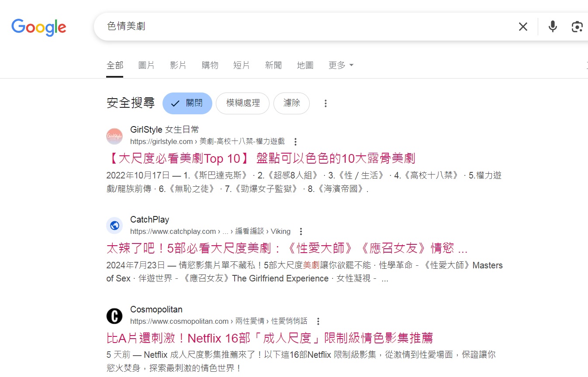Select the 全部 tab
This screenshot has height=377, width=588.
115,65
